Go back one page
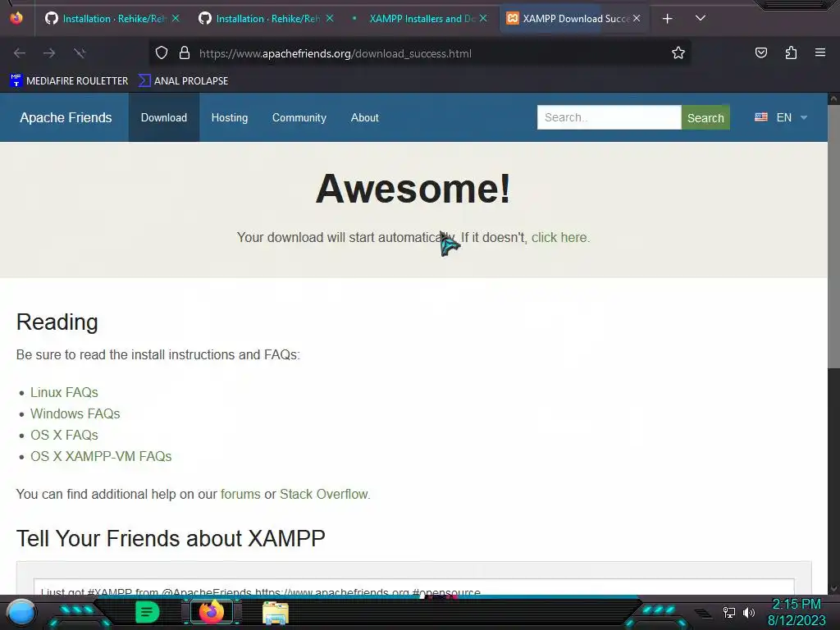 tap(20, 53)
